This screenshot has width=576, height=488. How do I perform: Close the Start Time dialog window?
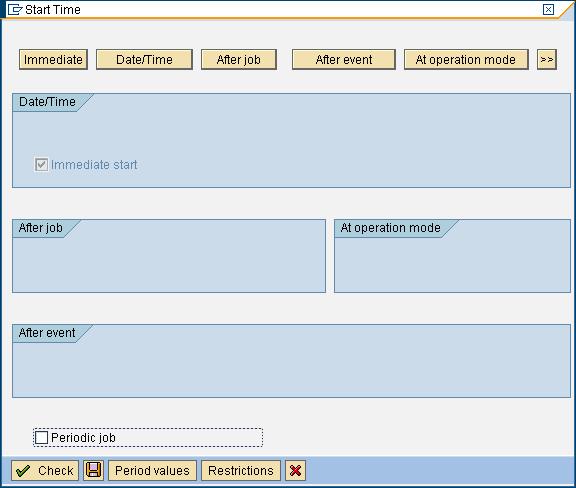[548, 10]
